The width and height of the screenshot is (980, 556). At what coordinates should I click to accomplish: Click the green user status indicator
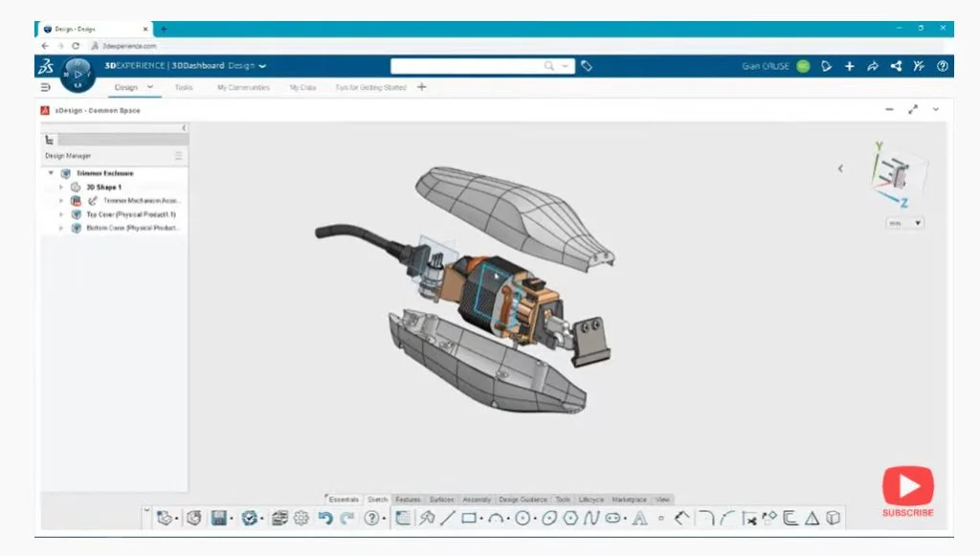click(x=803, y=66)
